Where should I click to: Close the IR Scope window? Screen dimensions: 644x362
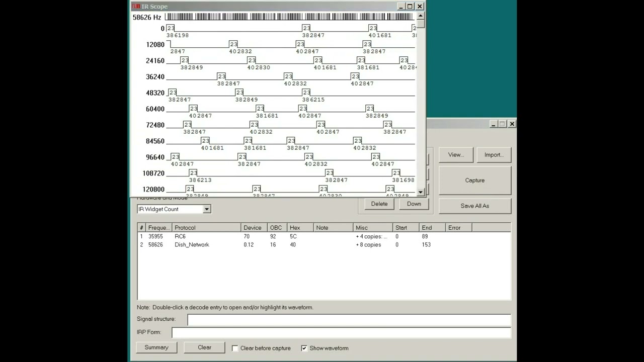point(420,7)
